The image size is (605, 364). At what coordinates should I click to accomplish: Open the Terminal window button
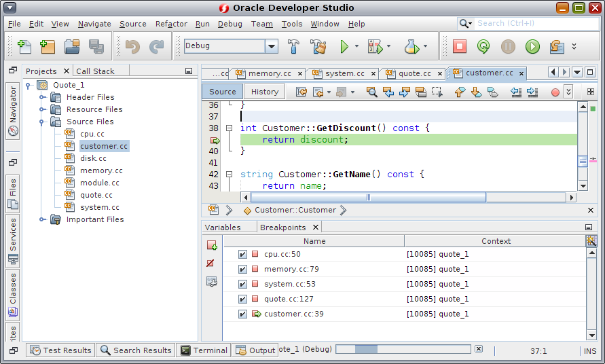coord(204,350)
